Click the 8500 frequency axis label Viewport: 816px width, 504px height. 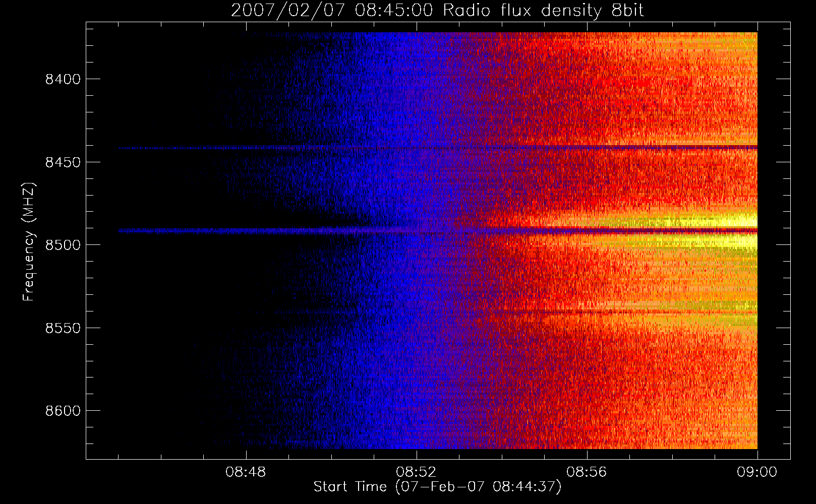click(x=63, y=245)
